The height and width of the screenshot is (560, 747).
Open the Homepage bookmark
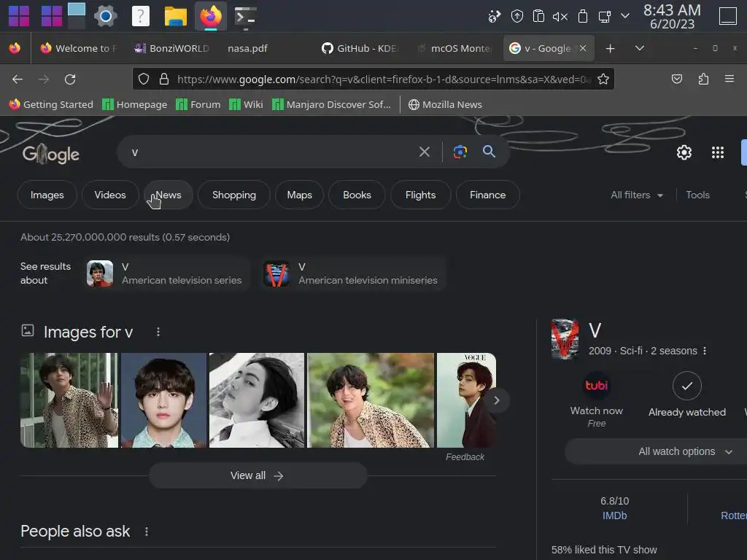coord(135,104)
